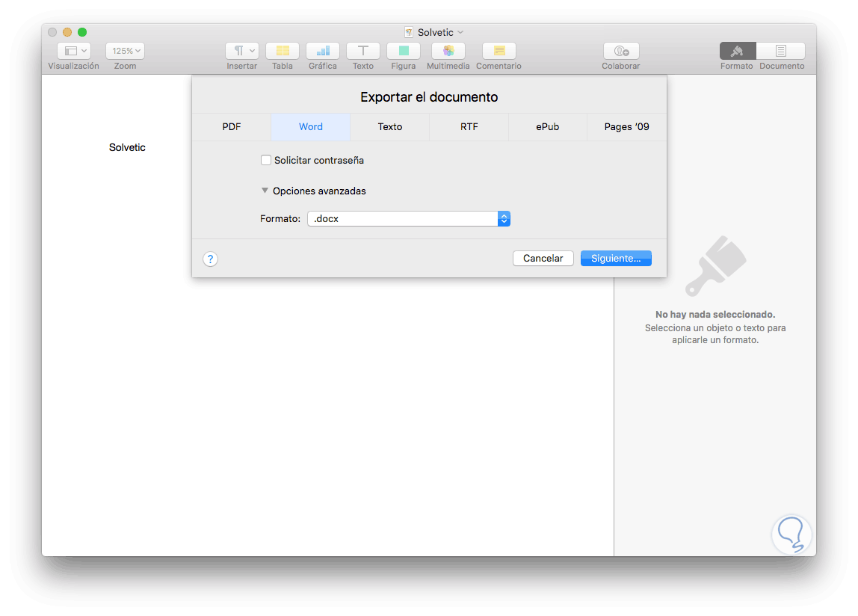Insert a Figura shape
This screenshot has height=616, width=858.
coord(403,51)
